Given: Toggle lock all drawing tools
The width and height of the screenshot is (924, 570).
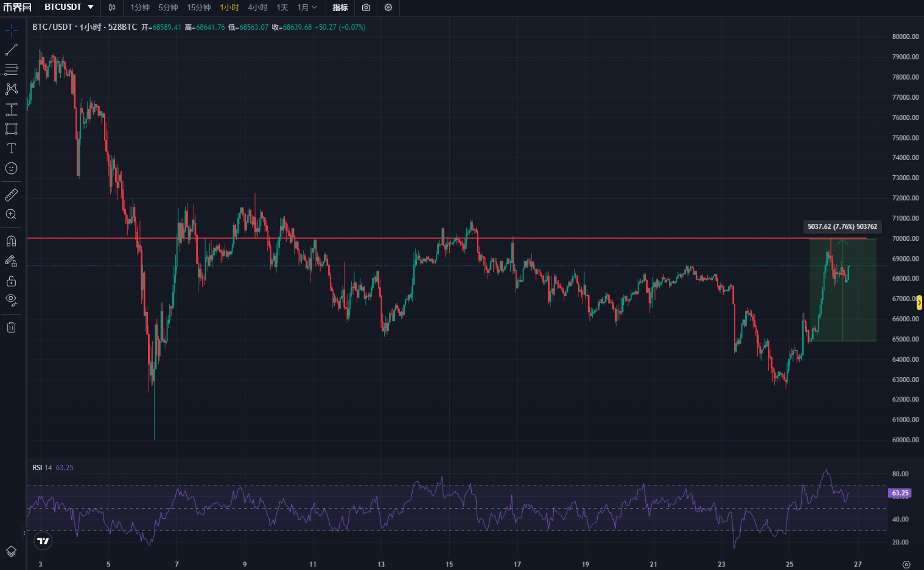Looking at the screenshot, I should (12, 281).
